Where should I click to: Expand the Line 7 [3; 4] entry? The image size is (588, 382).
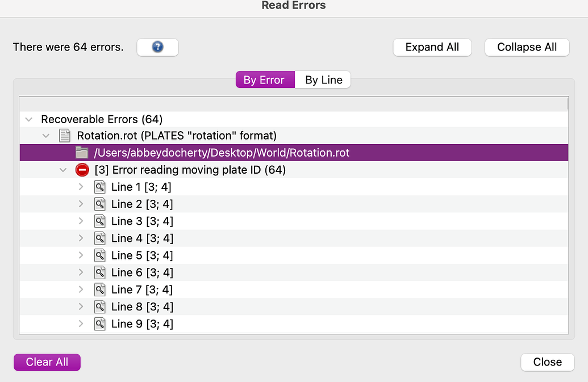click(x=81, y=289)
